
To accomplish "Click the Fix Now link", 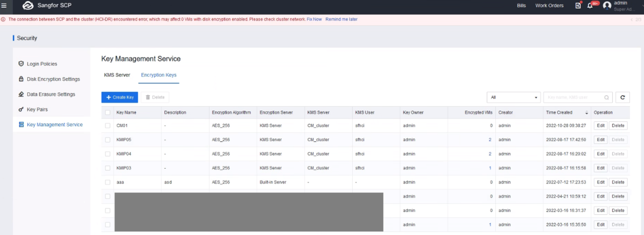I will point(314,19).
